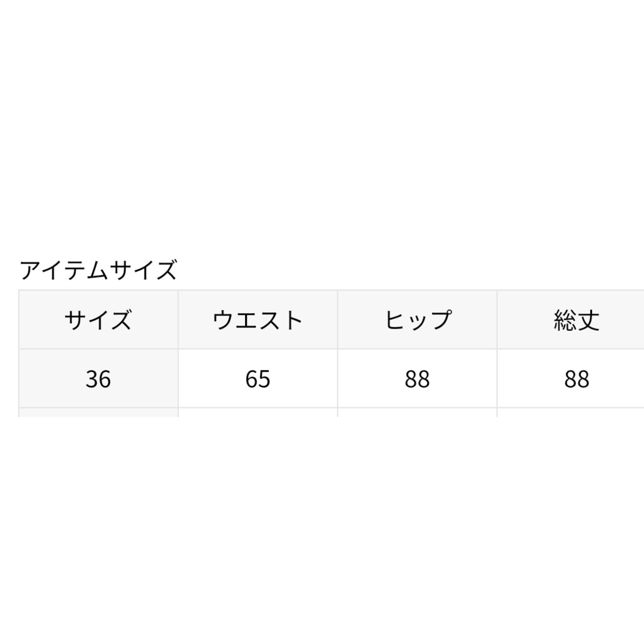Click the size 36 row cell
The image size is (644, 644).
tap(98, 379)
